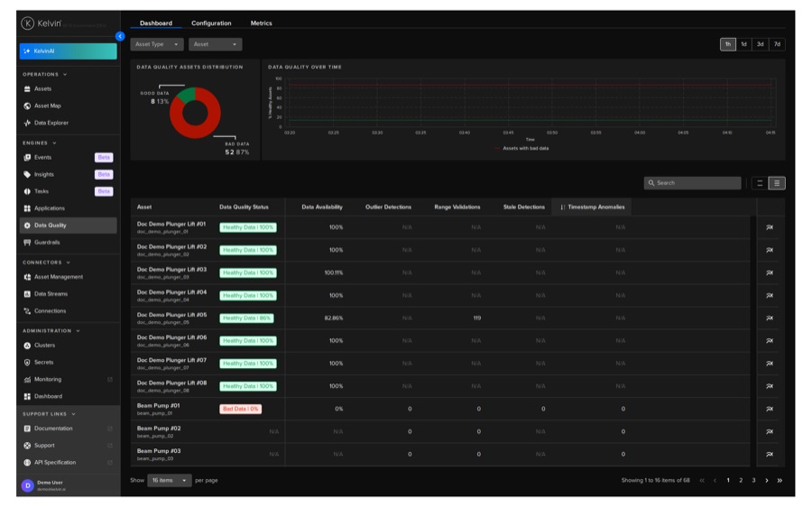Viewport: 812px width, 507px height.
Task: Open Assets in Operations
Action: (42, 89)
